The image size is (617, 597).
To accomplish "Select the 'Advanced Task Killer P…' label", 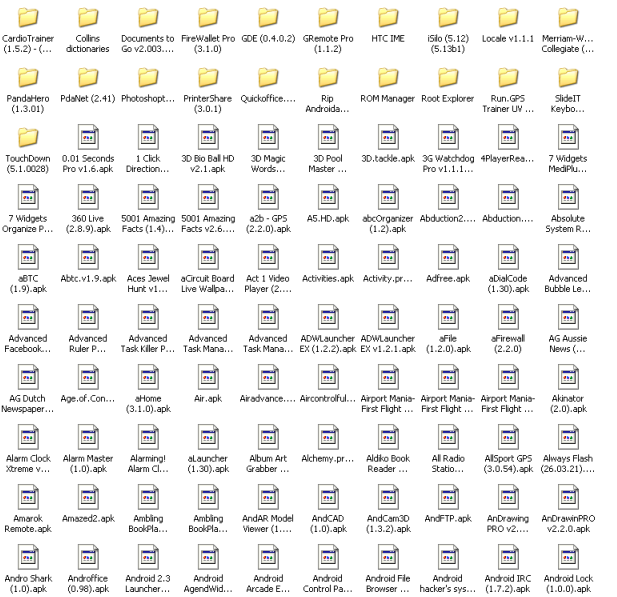I will 148,344.
